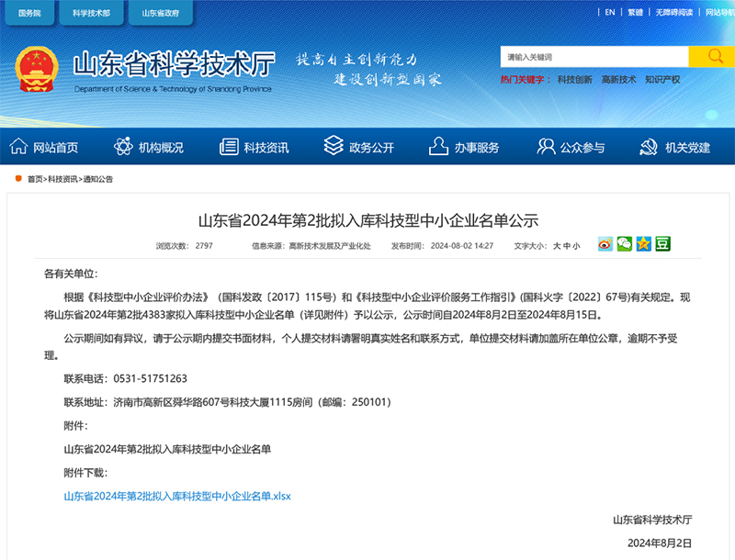
Task: Download the 科技型中小企业名单.xlsx attachment
Action: click(x=176, y=496)
